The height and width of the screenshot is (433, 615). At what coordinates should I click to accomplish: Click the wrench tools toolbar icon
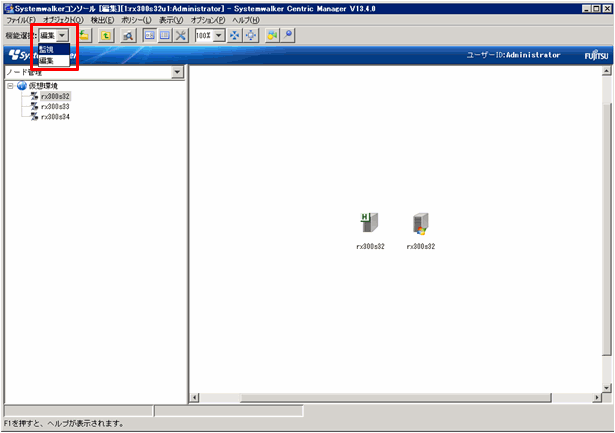click(x=180, y=35)
